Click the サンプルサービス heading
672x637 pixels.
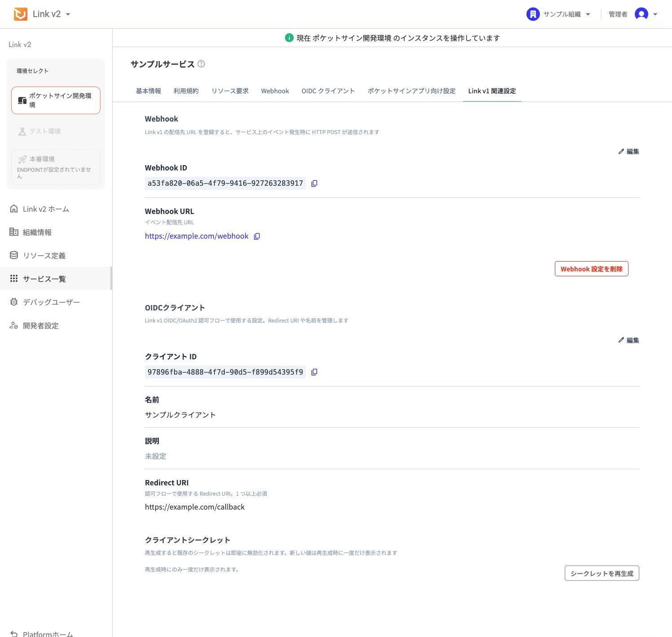162,64
